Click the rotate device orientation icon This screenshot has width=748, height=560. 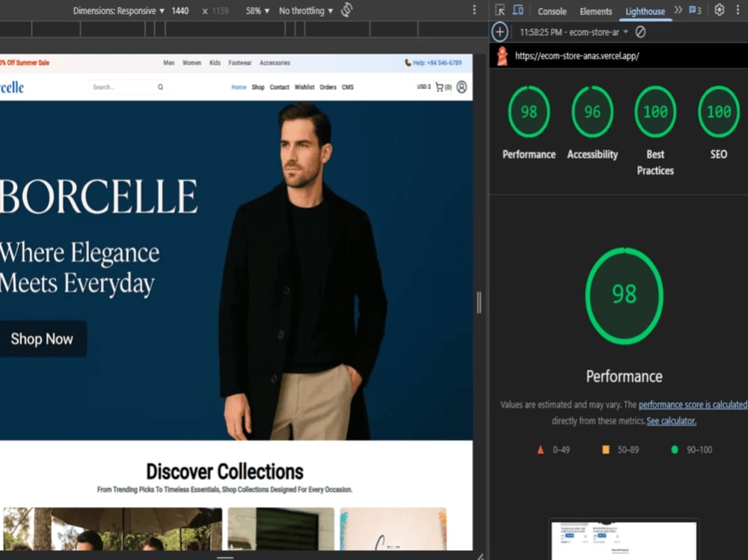[x=347, y=10]
